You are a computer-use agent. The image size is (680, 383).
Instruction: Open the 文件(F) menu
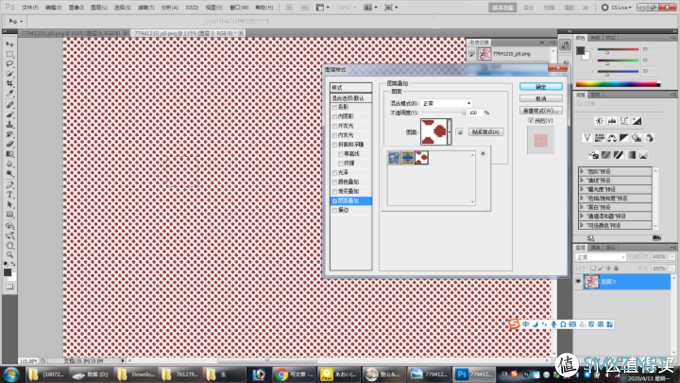tap(30, 7)
